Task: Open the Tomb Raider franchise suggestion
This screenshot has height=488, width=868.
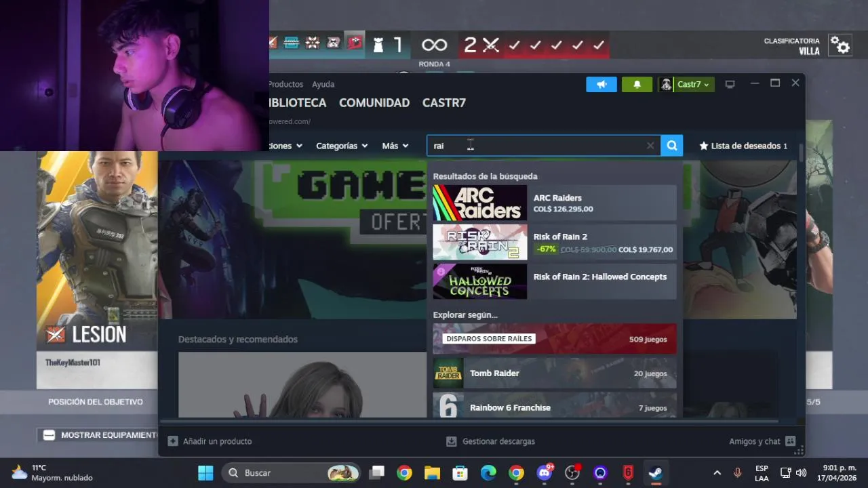Action: (555, 373)
